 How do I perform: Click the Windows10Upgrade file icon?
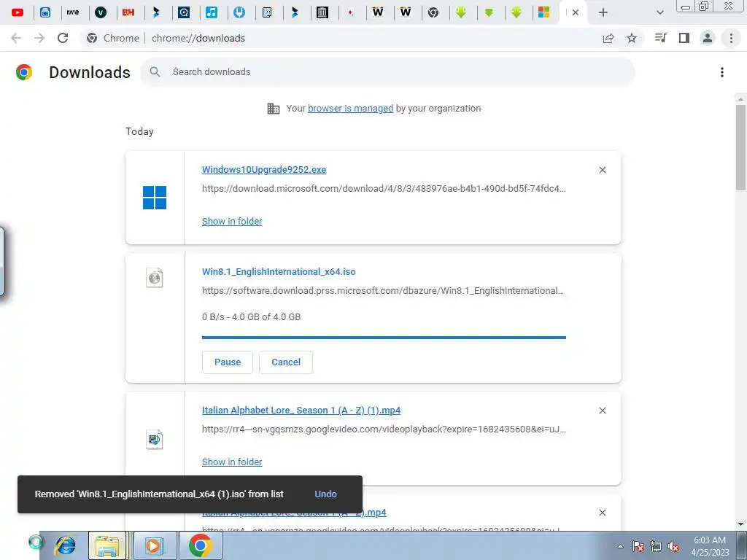click(x=155, y=198)
